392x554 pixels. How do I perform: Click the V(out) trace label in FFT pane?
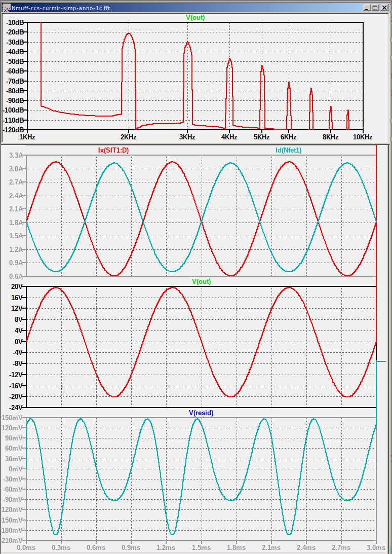[195, 17]
